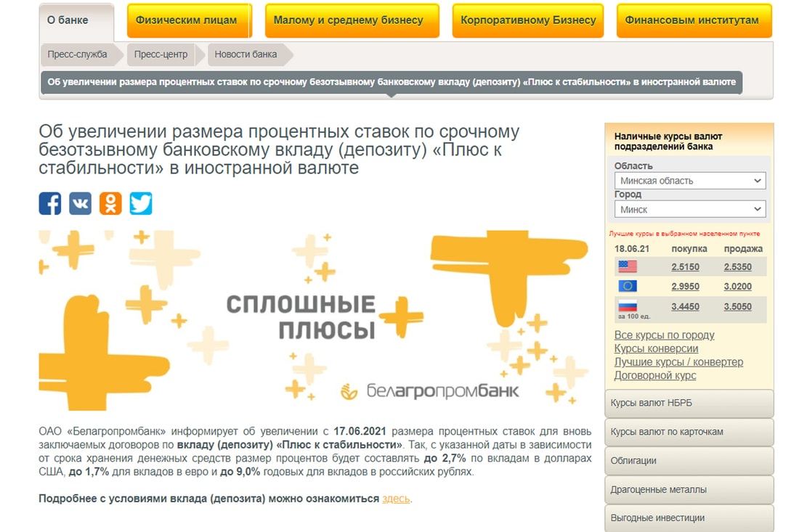Go to Новости банка breadcrumb
This screenshot has width=799, height=532.
[x=249, y=54]
